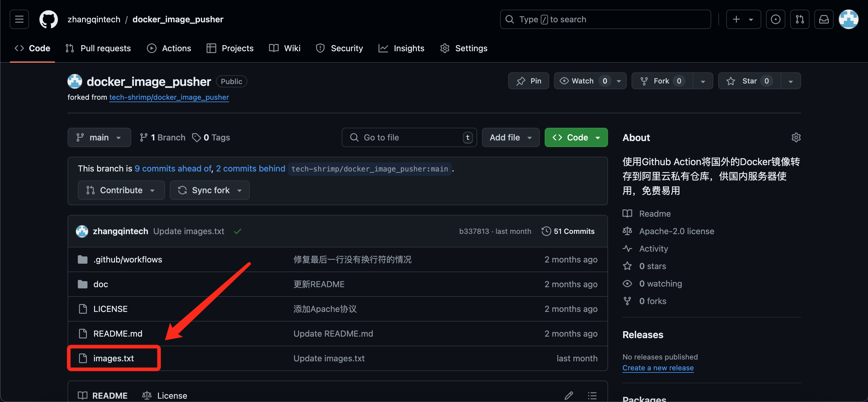
Task: Open the issues icon in header
Action: pos(775,19)
